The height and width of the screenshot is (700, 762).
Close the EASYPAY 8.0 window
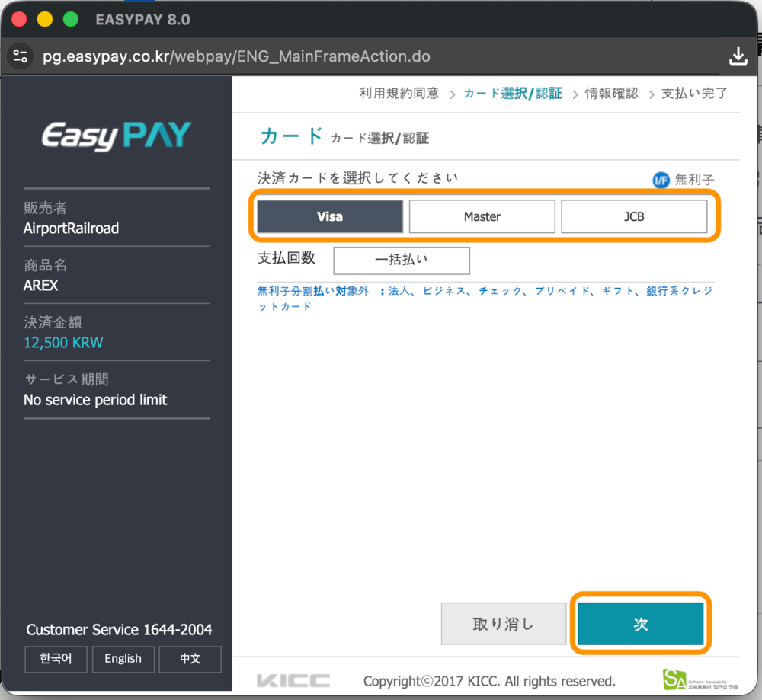click(19, 20)
